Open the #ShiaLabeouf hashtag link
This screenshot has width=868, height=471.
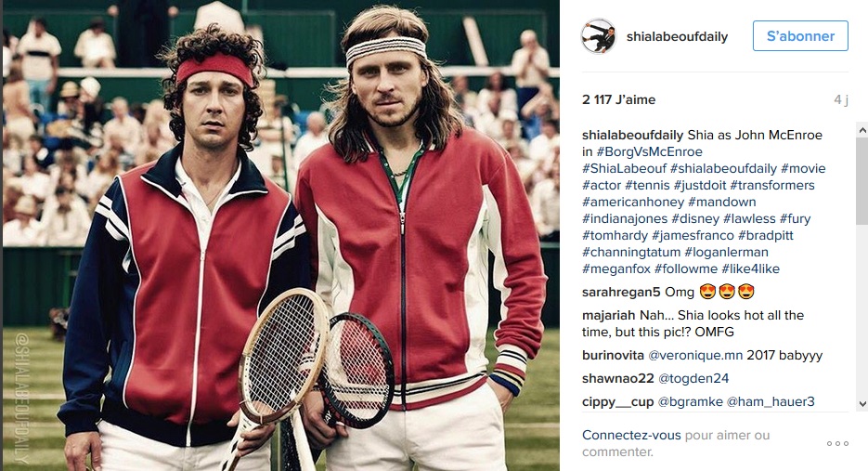624,168
